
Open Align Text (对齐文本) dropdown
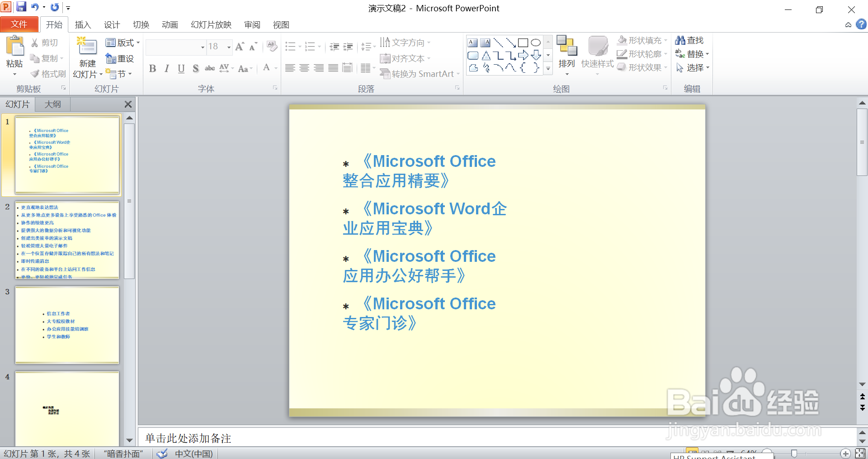coord(405,58)
